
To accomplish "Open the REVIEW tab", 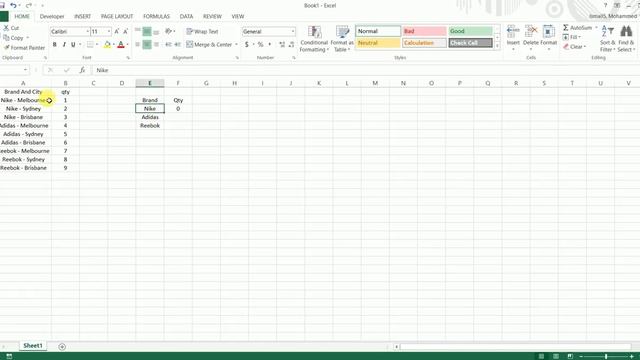I will [x=212, y=16].
